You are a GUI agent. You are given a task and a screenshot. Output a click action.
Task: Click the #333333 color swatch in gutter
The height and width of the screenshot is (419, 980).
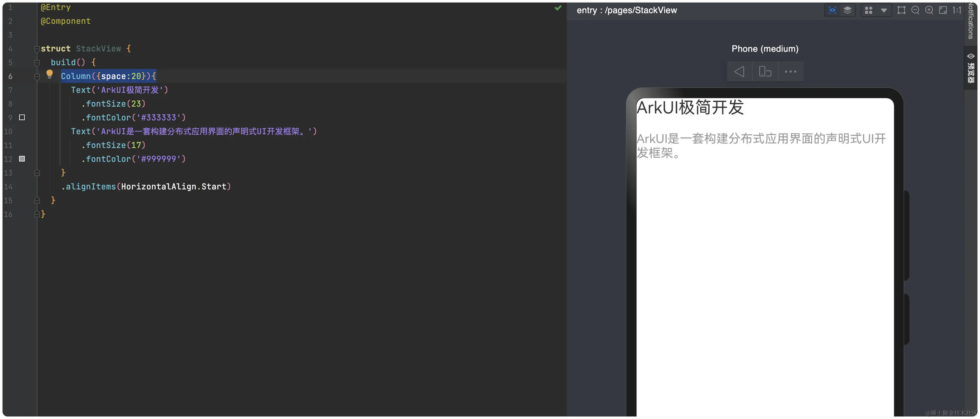[22, 118]
